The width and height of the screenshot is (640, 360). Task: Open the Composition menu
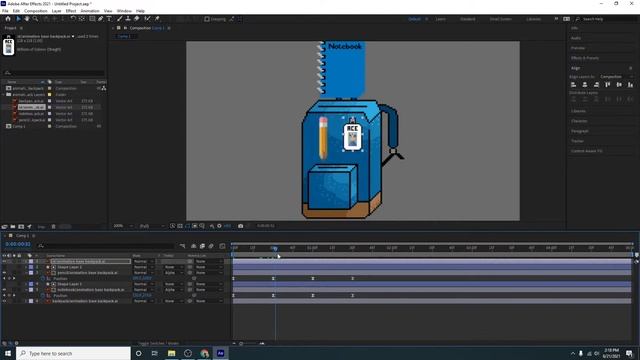[x=36, y=11]
